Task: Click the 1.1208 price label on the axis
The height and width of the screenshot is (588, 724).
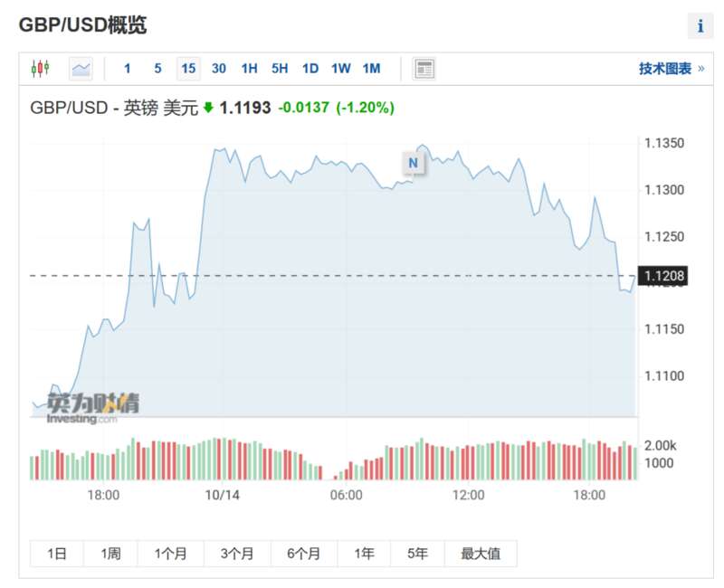Action: pos(663,276)
